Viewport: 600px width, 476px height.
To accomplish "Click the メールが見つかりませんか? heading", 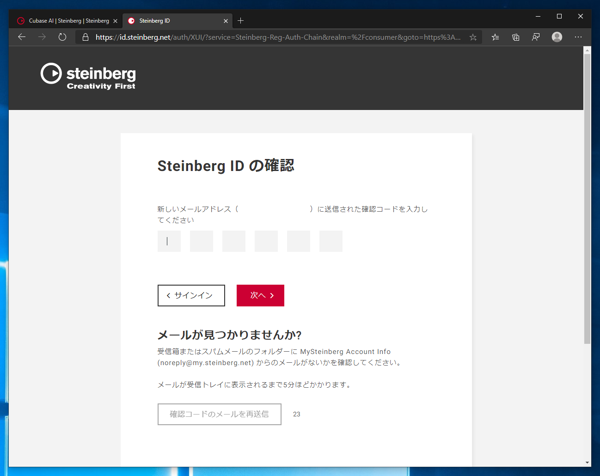I will click(x=230, y=335).
